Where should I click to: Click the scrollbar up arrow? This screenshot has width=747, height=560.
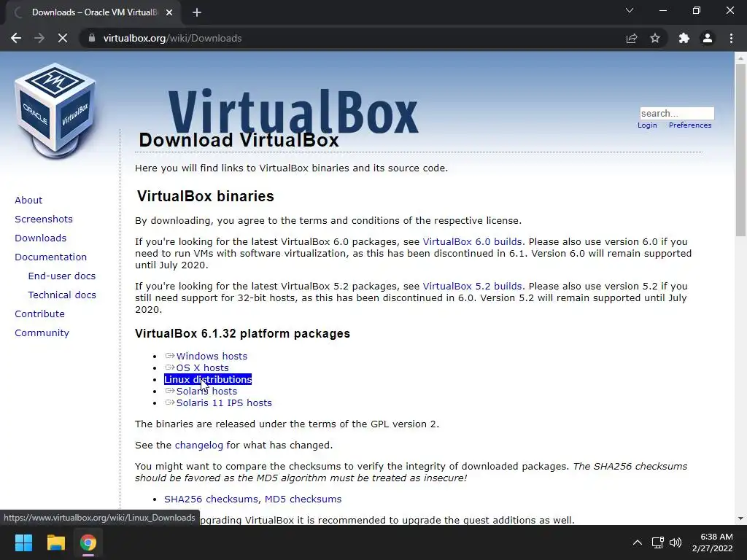[740, 58]
